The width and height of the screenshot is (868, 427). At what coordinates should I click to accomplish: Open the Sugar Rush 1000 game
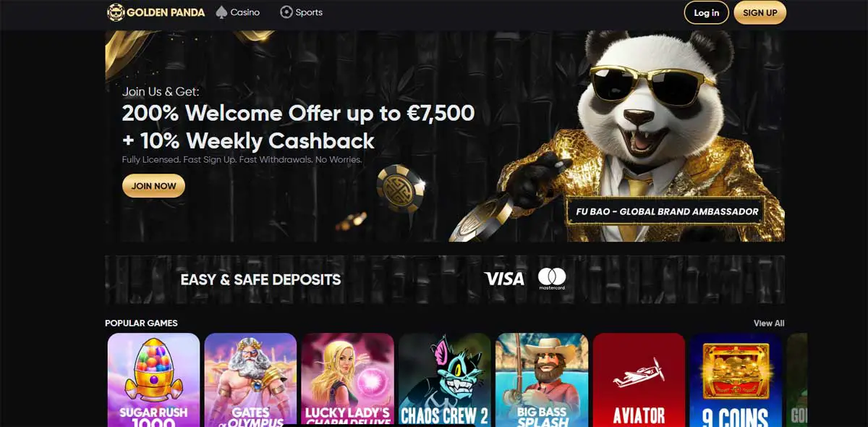coord(153,380)
